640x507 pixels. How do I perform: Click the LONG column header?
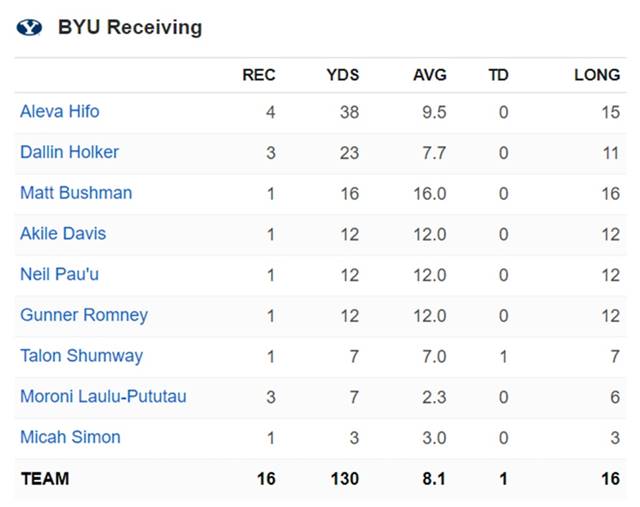(597, 75)
